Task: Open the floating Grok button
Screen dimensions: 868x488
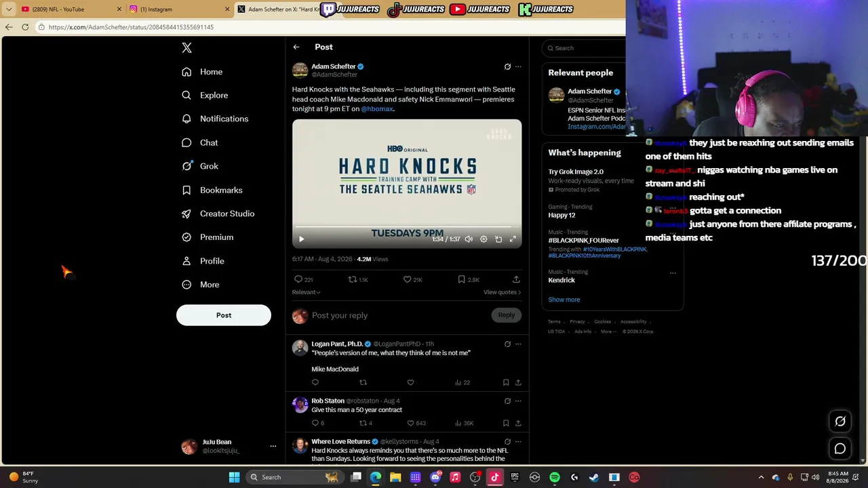Action: click(x=840, y=422)
